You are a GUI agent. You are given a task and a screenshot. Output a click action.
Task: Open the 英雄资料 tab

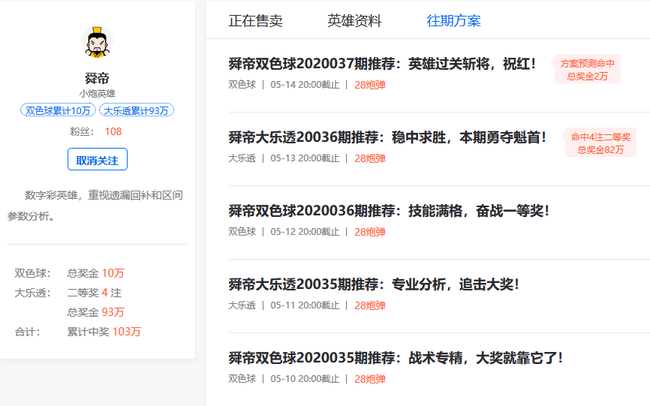(x=354, y=21)
